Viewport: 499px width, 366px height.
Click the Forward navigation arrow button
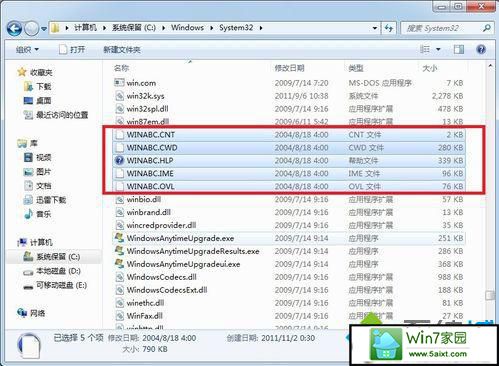(32, 29)
